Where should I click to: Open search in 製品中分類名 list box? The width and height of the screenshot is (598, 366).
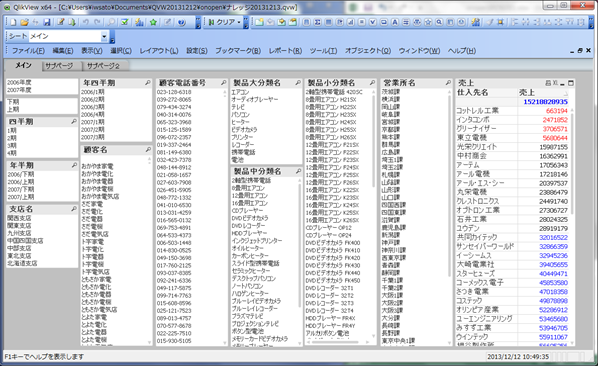point(298,172)
